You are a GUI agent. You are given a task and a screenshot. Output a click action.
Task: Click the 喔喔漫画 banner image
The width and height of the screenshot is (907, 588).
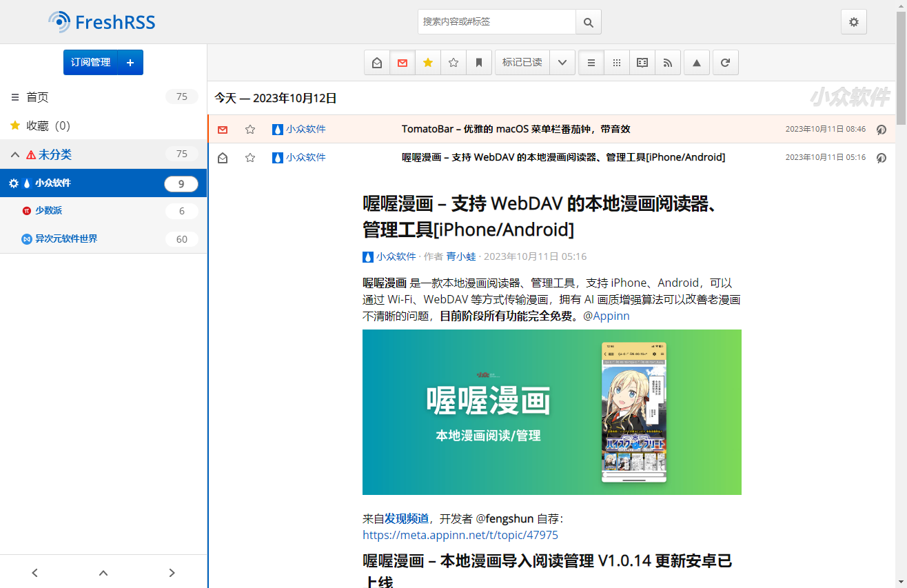[552, 412]
